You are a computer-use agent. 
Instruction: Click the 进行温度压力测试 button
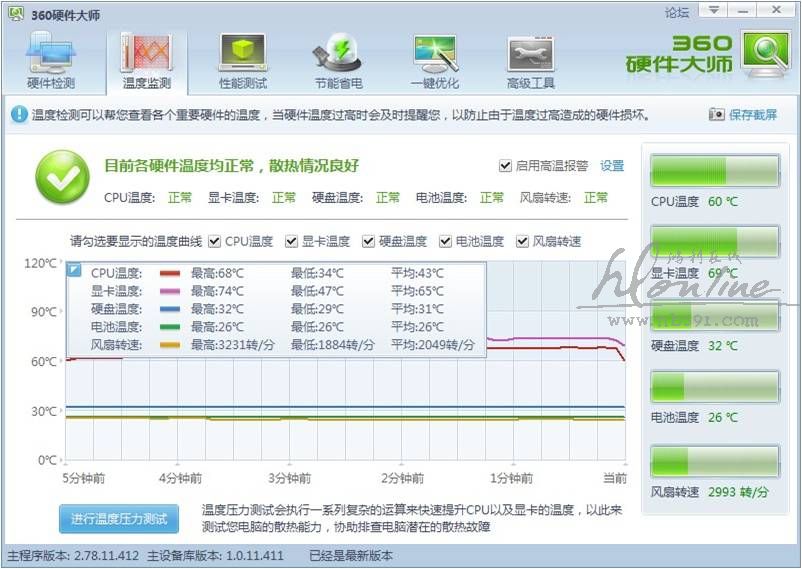[x=119, y=519]
